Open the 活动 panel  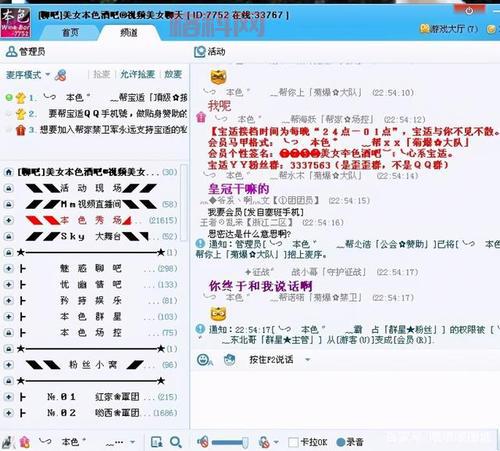pos(210,52)
